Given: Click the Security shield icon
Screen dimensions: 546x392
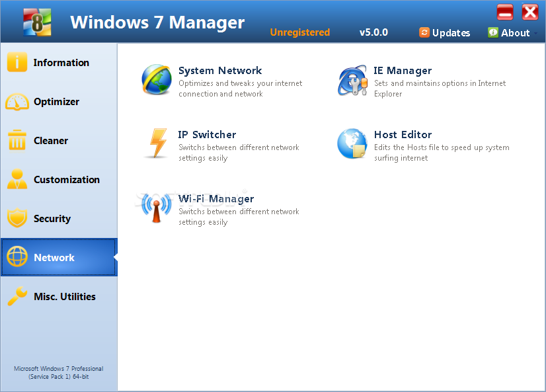Looking at the screenshot, I should 17,218.
